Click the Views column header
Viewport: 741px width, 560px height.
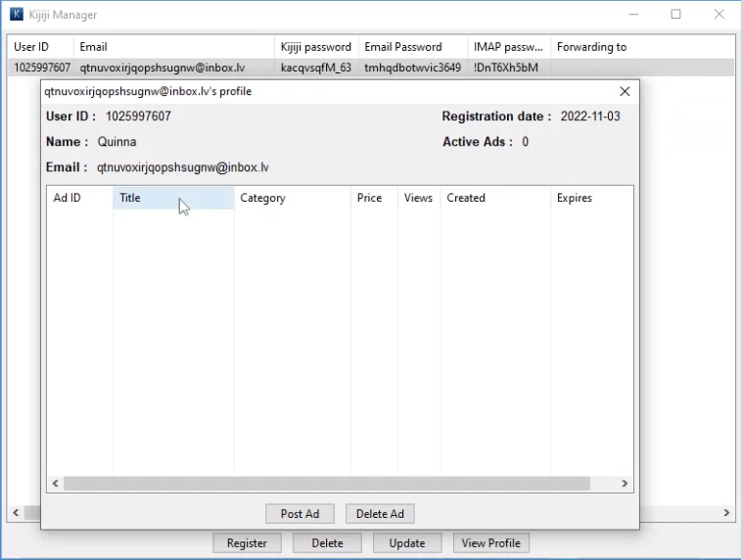[419, 198]
